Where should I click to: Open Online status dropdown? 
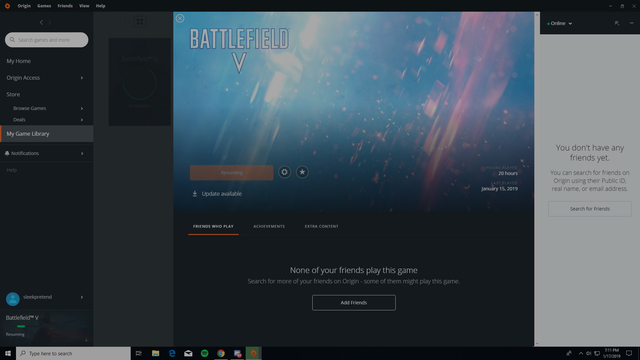point(560,23)
